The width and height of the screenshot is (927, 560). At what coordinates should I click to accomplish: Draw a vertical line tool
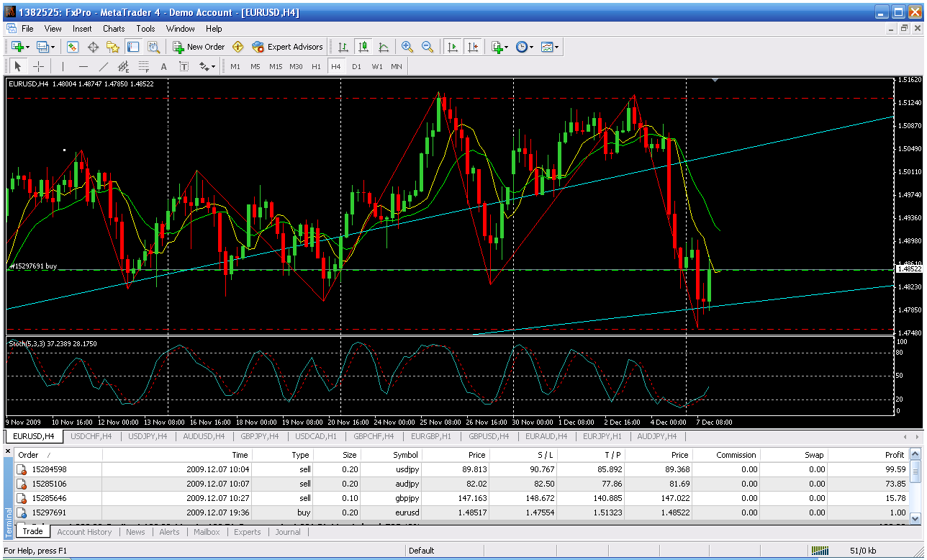coord(63,66)
